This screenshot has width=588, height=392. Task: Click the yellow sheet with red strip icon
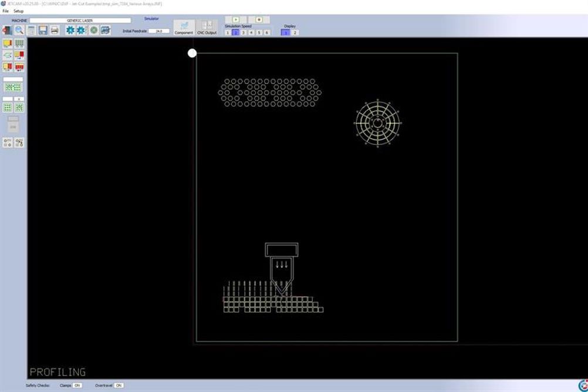point(8,44)
